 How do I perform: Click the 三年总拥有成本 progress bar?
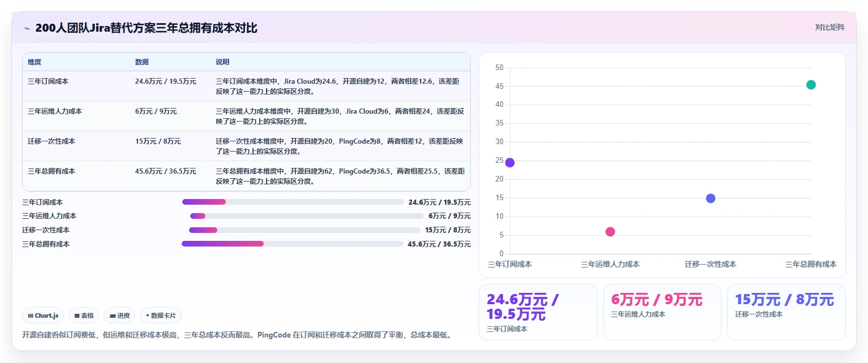pos(293,244)
